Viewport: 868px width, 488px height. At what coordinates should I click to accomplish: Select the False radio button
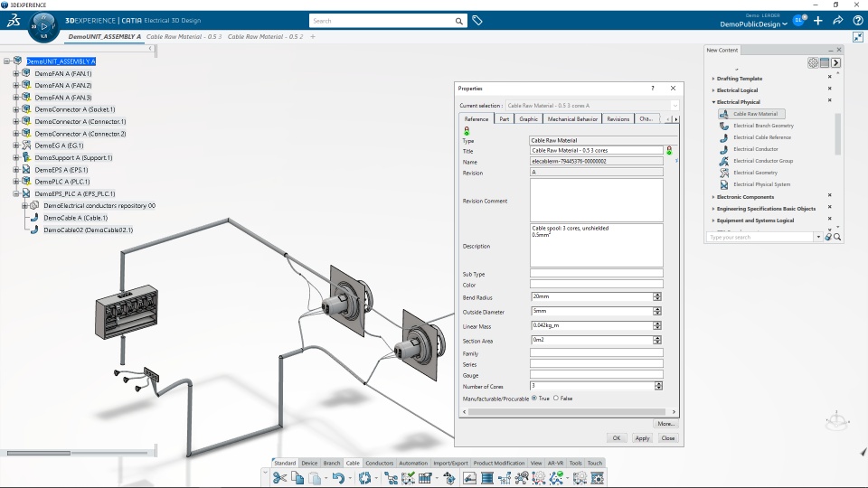tap(556, 398)
